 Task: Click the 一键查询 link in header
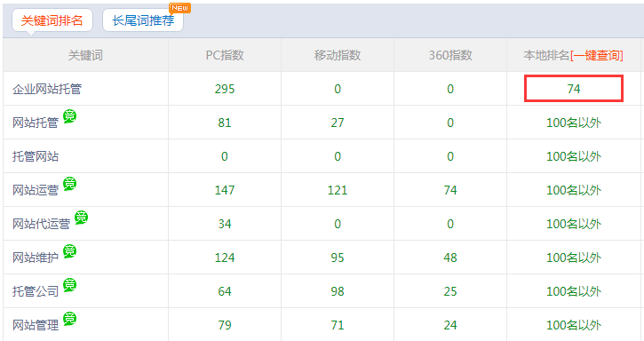pos(597,55)
